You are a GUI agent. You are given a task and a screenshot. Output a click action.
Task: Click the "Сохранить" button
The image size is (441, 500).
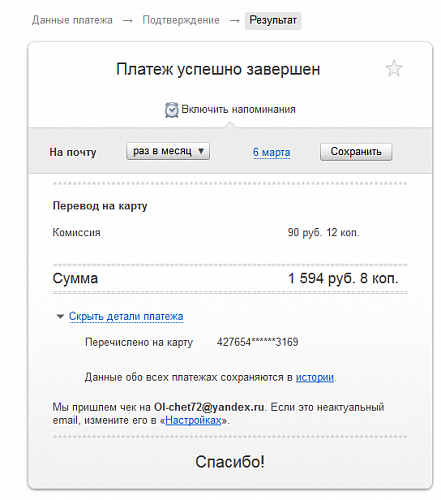click(x=356, y=152)
